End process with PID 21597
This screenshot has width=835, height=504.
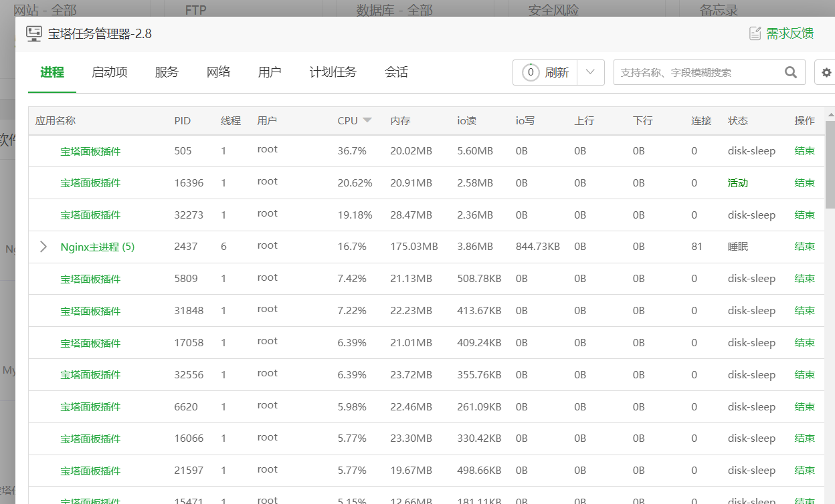pyautogui.click(x=805, y=471)
